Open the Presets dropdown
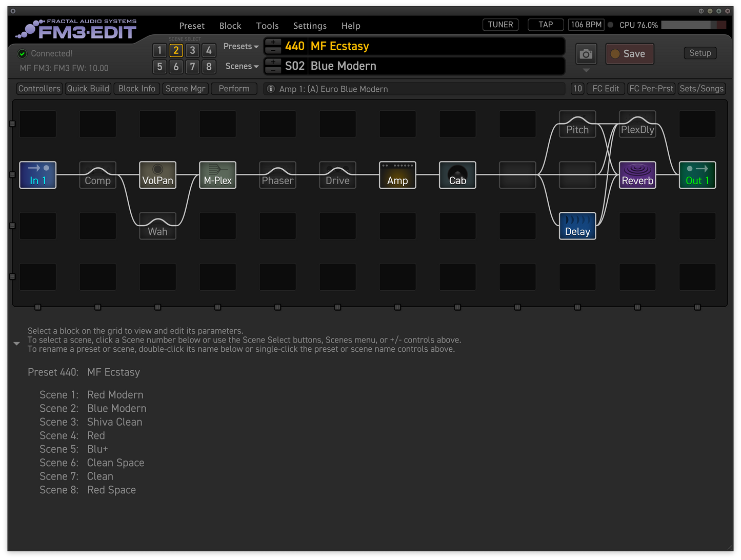 (x=241, y=46)
